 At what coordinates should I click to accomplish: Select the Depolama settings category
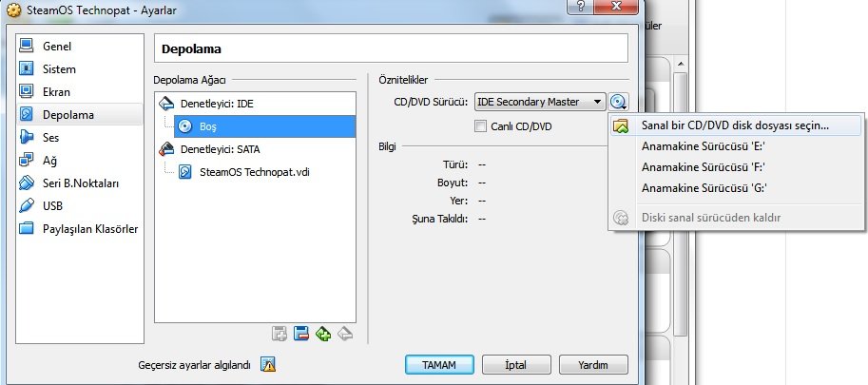tap(79, 114)
